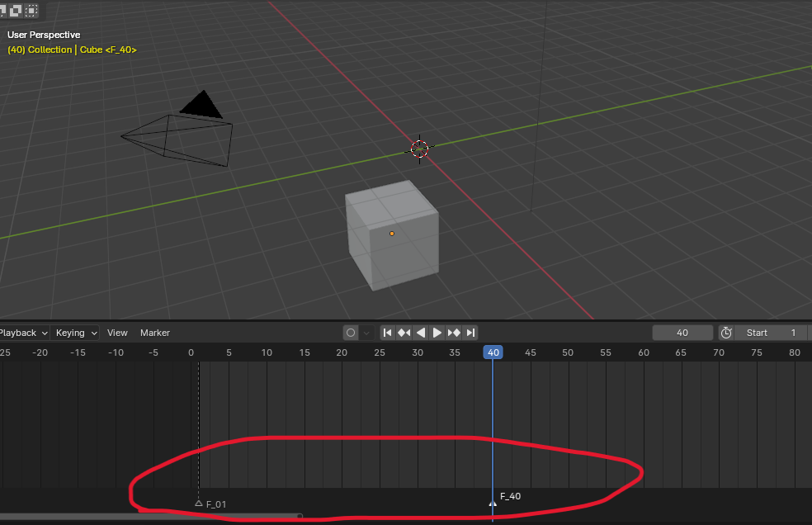Jump to the first frame of the timeline
Screen dimensions: 812x525
(387, 333)
